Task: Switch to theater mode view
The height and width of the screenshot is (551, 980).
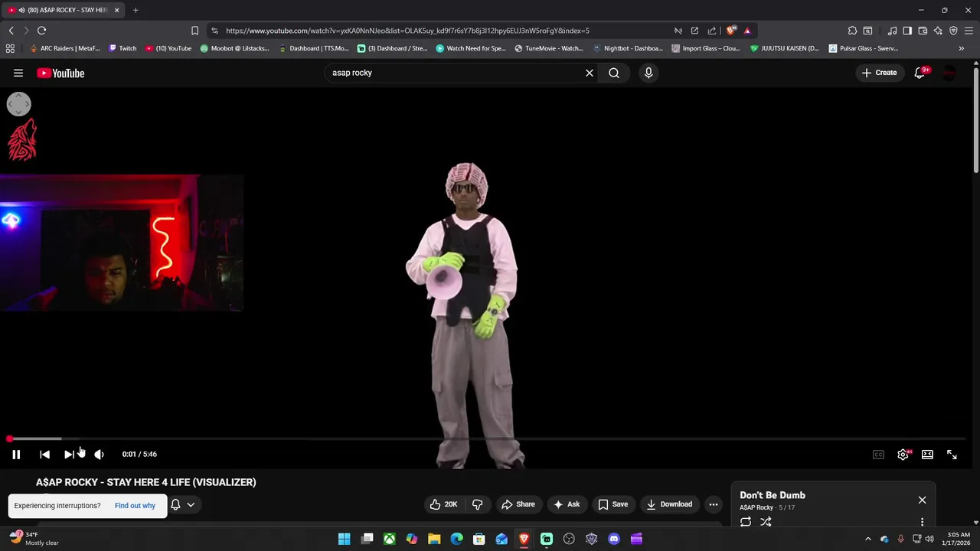Action: click(x=927, y=455)
